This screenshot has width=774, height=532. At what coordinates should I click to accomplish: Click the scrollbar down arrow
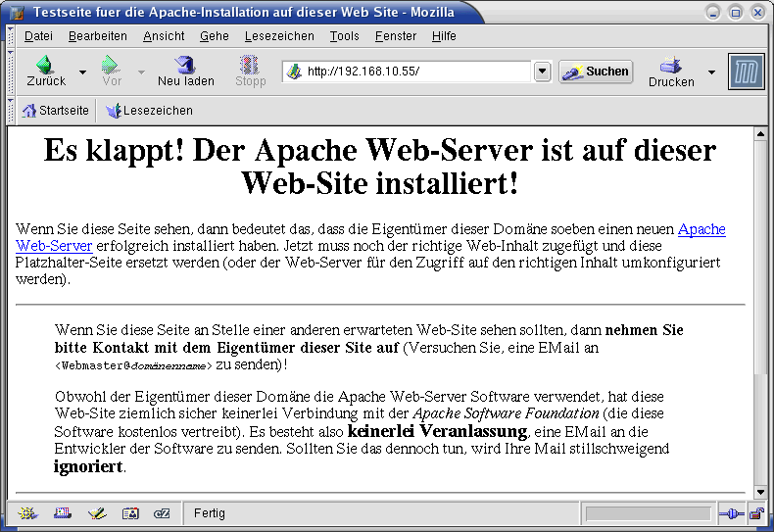(x=760, y=492)
